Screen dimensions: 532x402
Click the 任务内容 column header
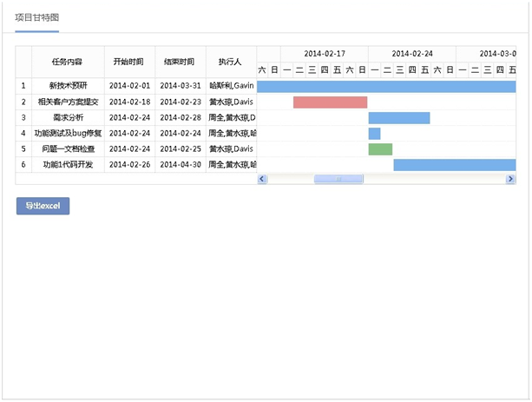(68, 62)
